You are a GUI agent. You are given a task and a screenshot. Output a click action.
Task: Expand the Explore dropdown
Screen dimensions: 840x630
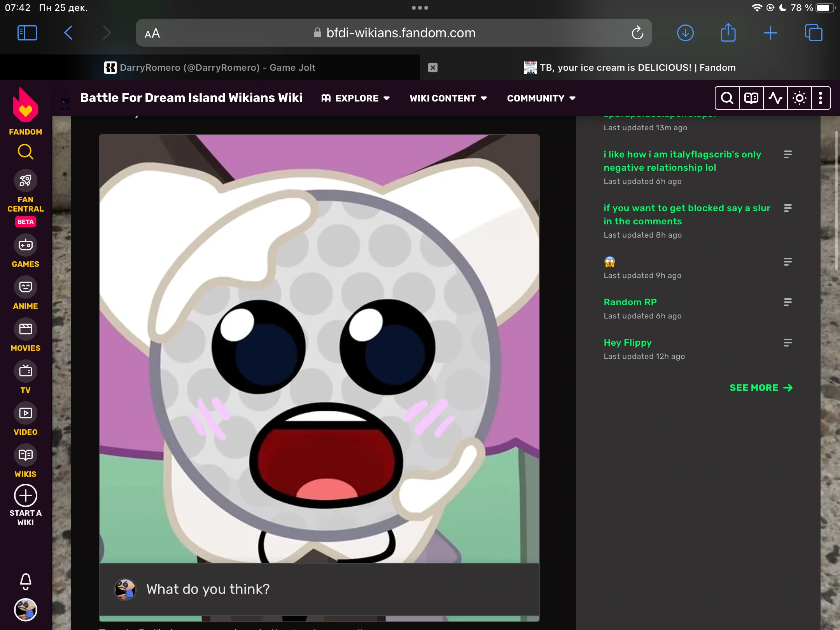(x=356, y=98)
